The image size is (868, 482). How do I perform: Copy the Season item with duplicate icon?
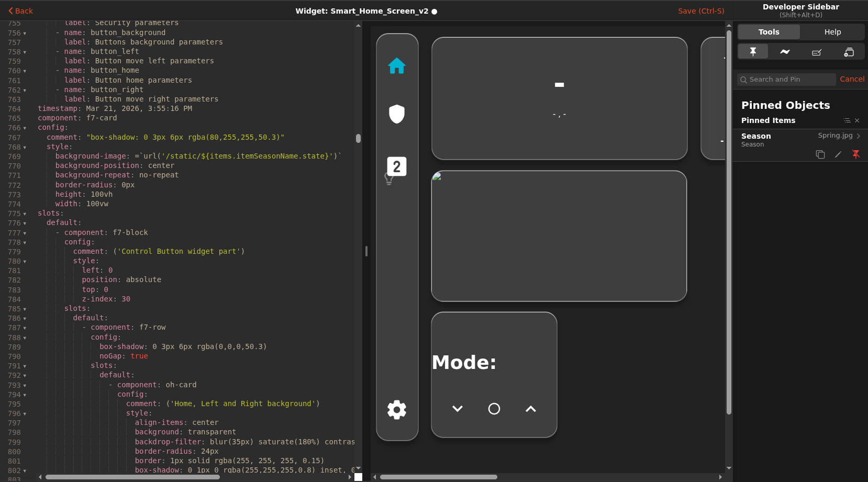click(x=820, y=154)
